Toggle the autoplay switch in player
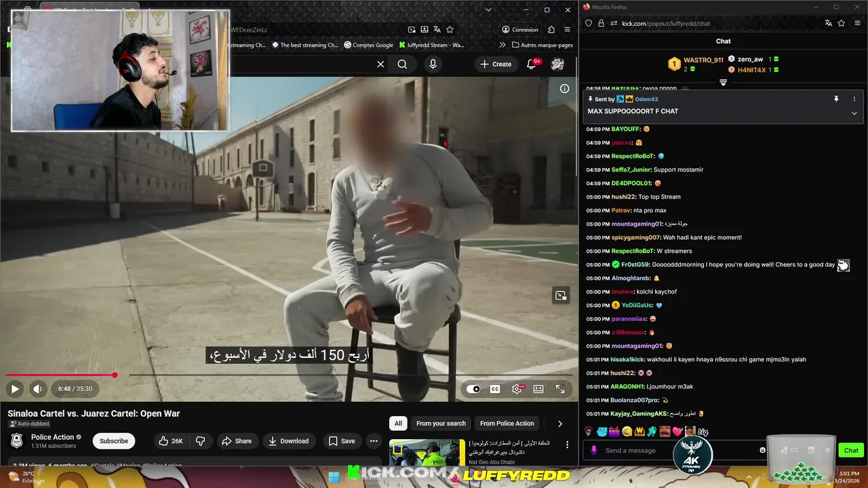 [473, 389]
